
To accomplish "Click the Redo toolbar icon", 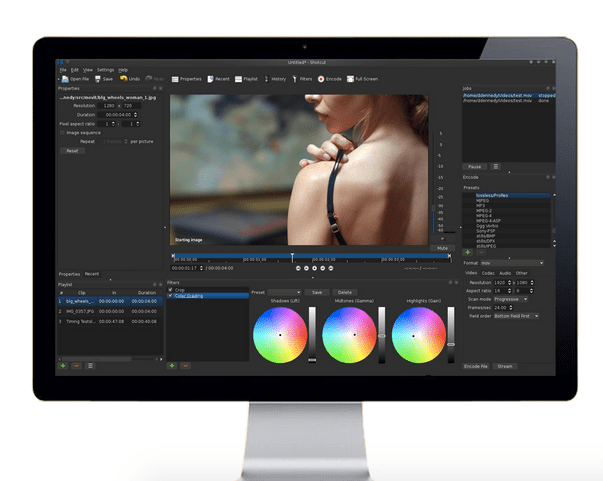I will pyautogui.click(x=148, y=78).
